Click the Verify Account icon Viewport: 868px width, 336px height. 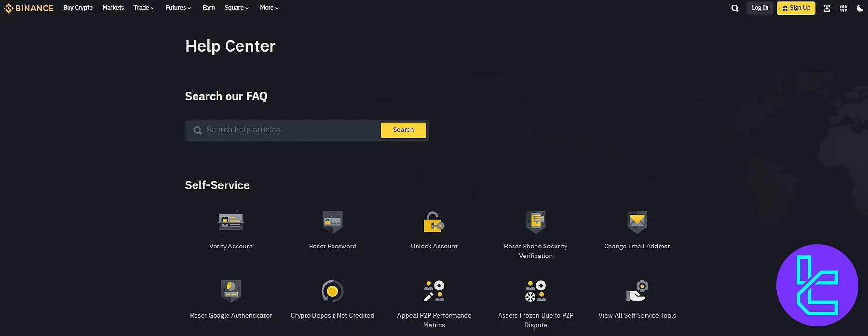coord(231,222)
